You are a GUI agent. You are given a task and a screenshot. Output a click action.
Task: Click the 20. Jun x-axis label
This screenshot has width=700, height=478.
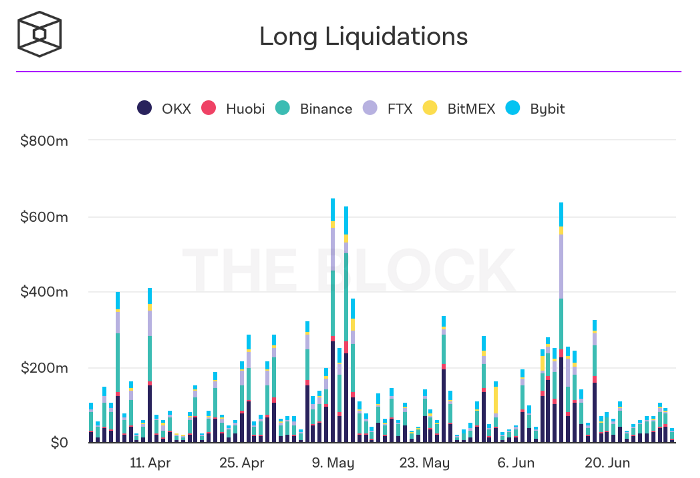click(x=607, y=463)
